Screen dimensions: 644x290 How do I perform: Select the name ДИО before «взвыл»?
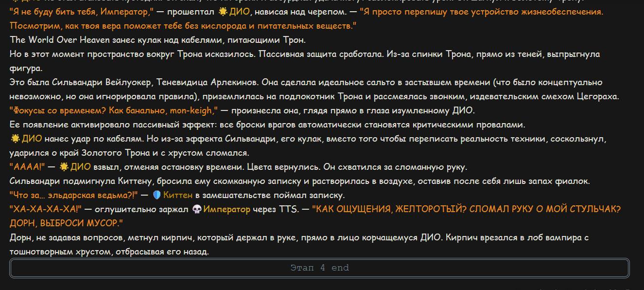point(80,167)
